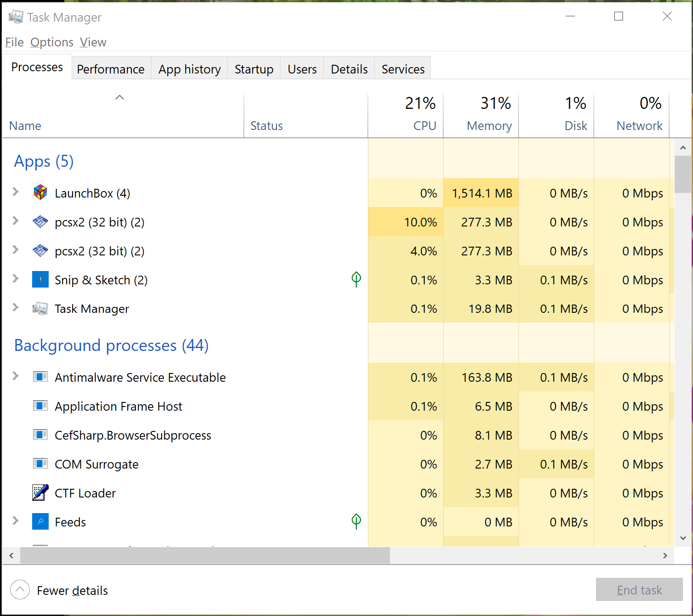This screenshot has height=616, width=693.
Task: Click the horizontal scrollbar thumb
Action: [x=205, y=555]
